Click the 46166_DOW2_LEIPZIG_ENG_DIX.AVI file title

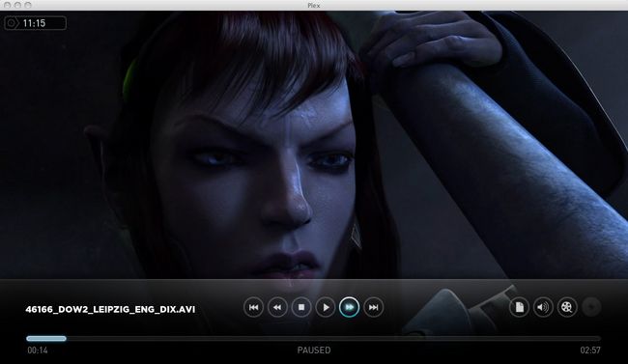pyautogui.click(x=110, y=310)
